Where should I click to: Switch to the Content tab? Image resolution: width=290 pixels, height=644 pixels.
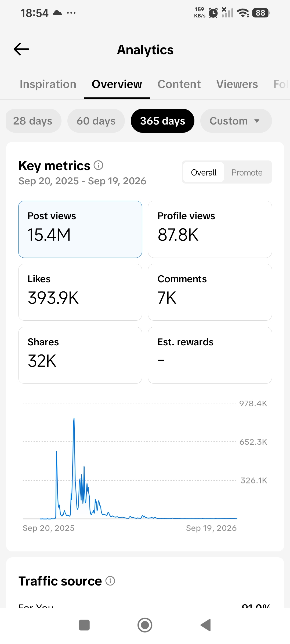tap(179, 84)
